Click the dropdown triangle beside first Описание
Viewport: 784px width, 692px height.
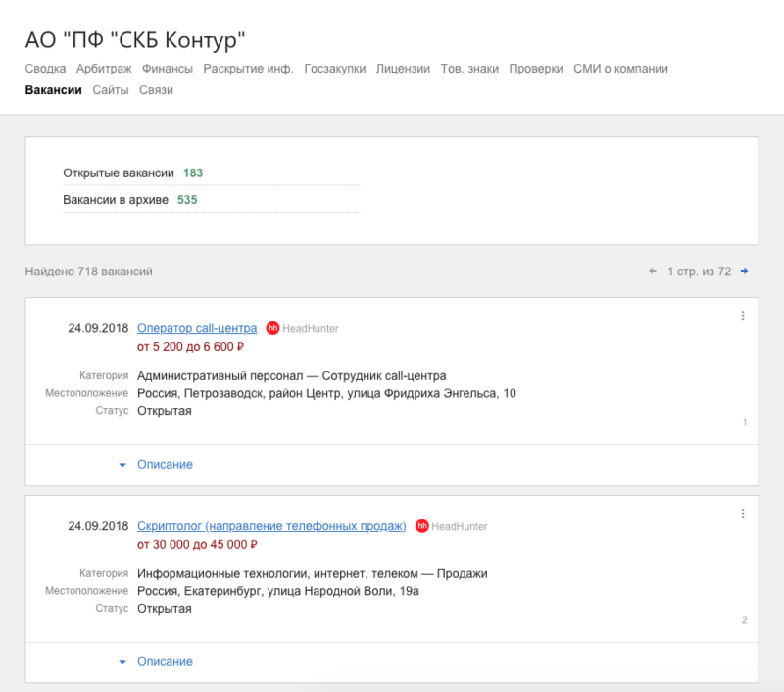122,465
